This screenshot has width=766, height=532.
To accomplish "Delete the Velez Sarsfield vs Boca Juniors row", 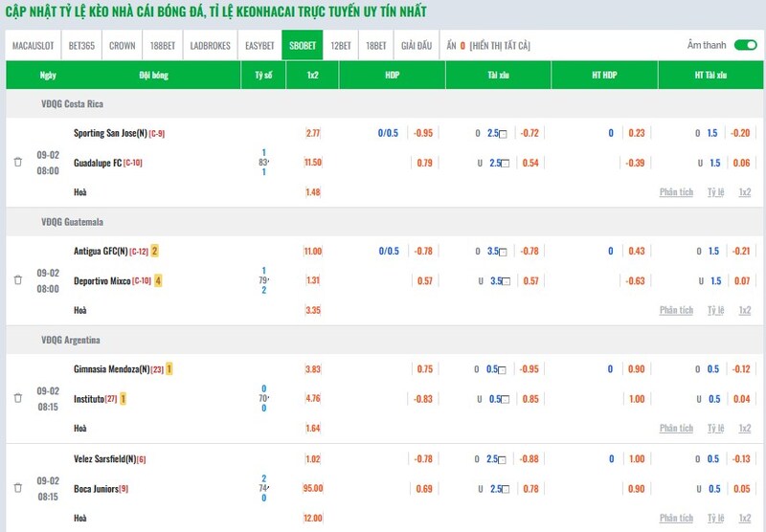I will coord(17,489).
